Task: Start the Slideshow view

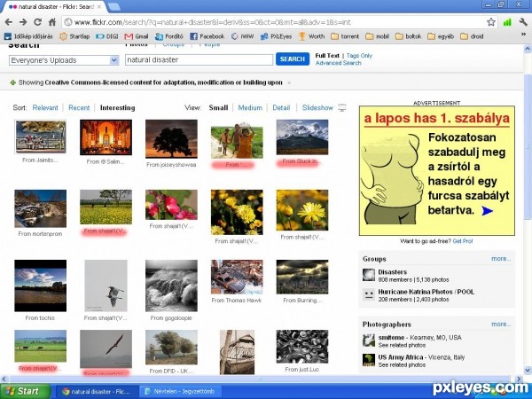Action: (x=317, y=108)
